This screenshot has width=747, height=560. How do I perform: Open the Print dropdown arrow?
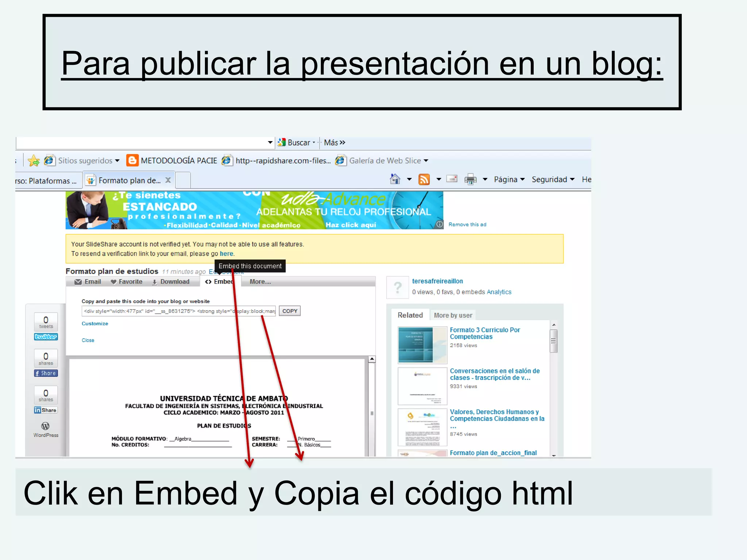pyautogui.click(x=485, y=179)
